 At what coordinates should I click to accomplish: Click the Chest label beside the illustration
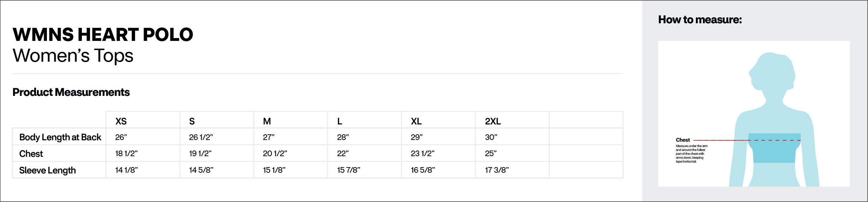[x=683, y=140]
